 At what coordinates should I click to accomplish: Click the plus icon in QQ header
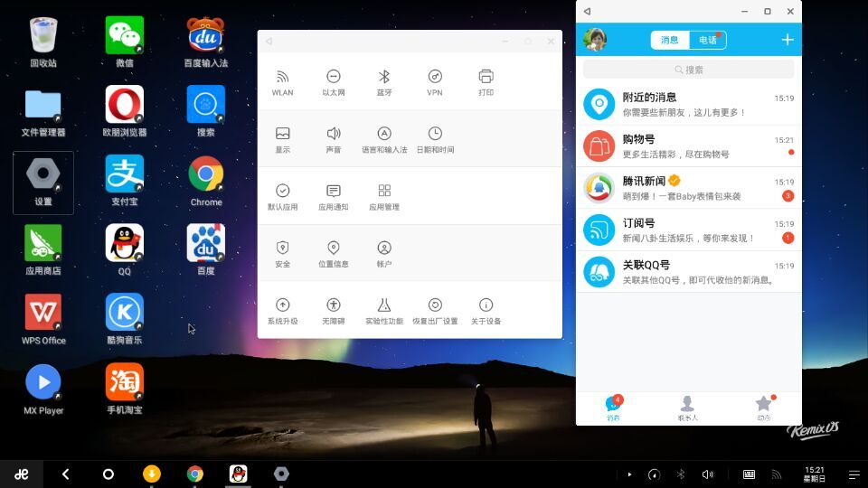pos(788,40)
